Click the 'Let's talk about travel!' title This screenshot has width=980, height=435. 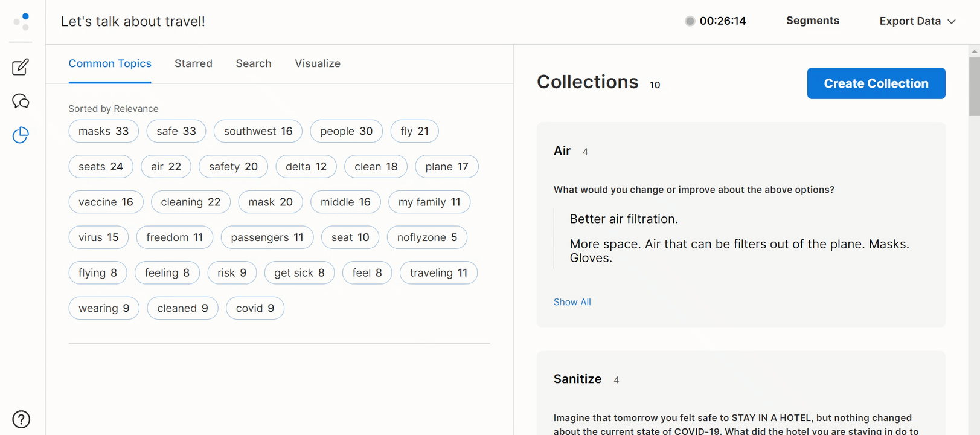[133, 21]
